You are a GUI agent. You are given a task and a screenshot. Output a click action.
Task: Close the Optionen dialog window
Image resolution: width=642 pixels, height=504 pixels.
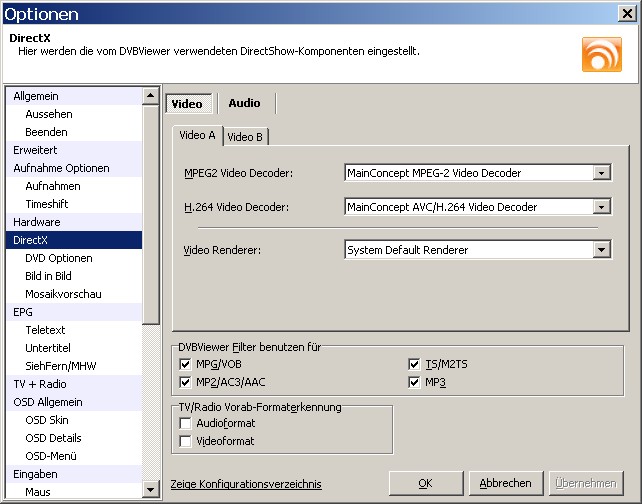(x=627, y=14)
